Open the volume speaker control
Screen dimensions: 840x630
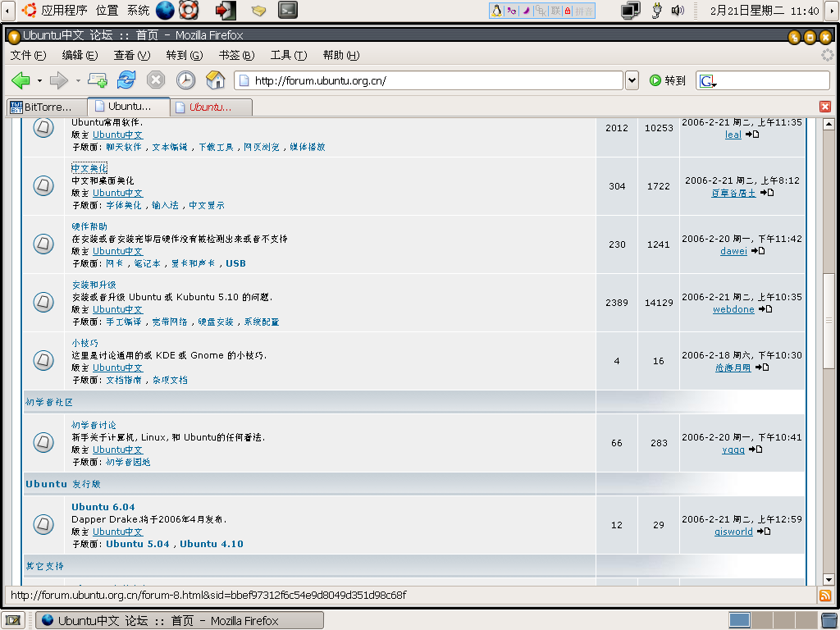click(678, 10)
